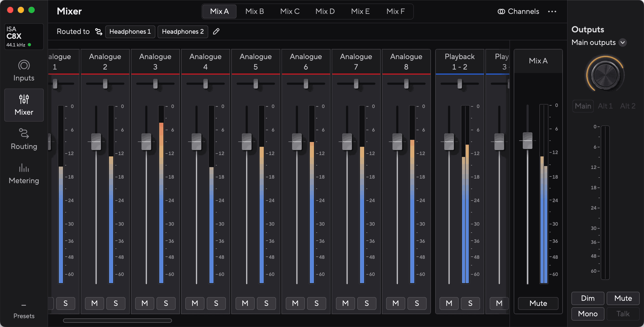The width and height of the screenshot is (644, 327).
Task: Click the routing arrows icon beside Routed to
Action: (99, 32)
